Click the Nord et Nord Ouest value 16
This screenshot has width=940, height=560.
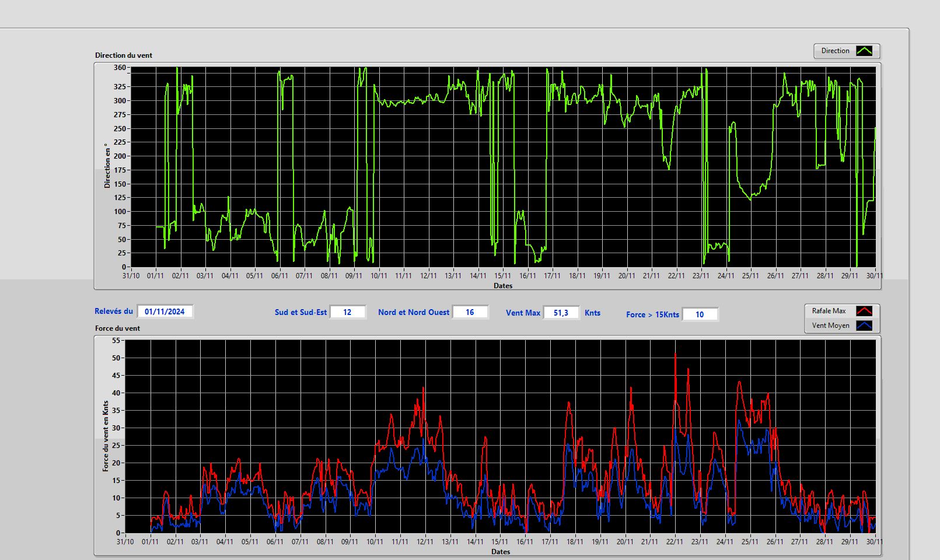pos(470,312)
